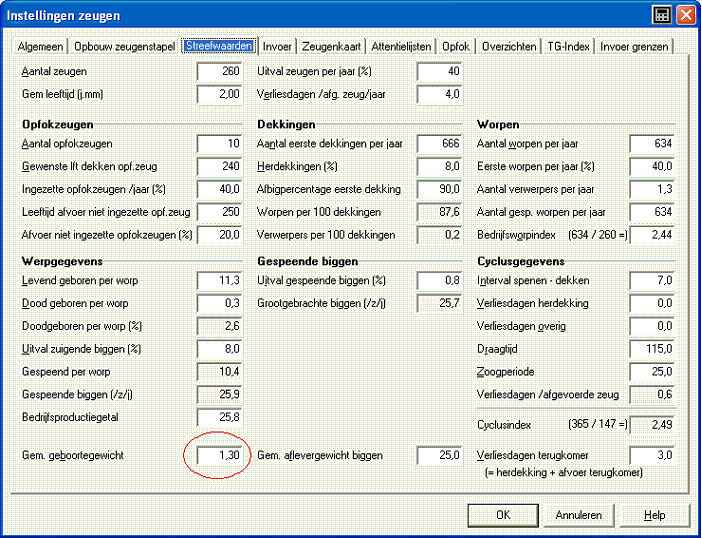Screen dimensions: 702x538
Task: Click the Verliesdagen overig field
Action: tap(652, 326)
